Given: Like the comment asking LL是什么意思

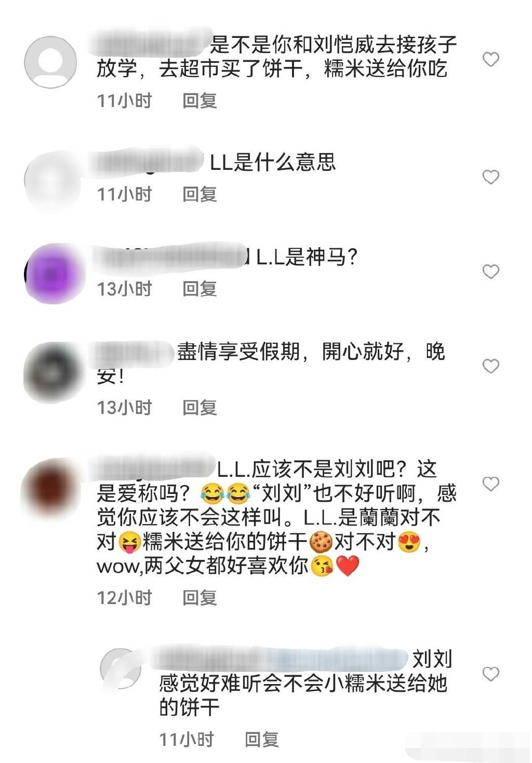Looking at the screenshot, I should coord(490,177).
